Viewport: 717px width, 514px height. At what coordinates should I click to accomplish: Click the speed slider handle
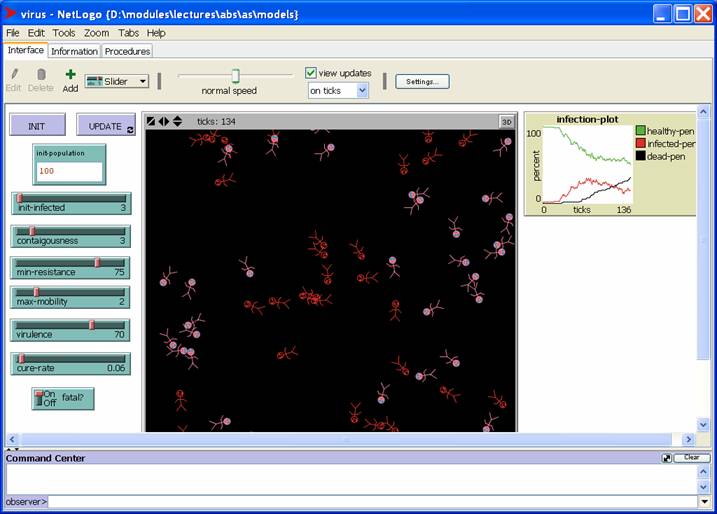click(235, 75)
